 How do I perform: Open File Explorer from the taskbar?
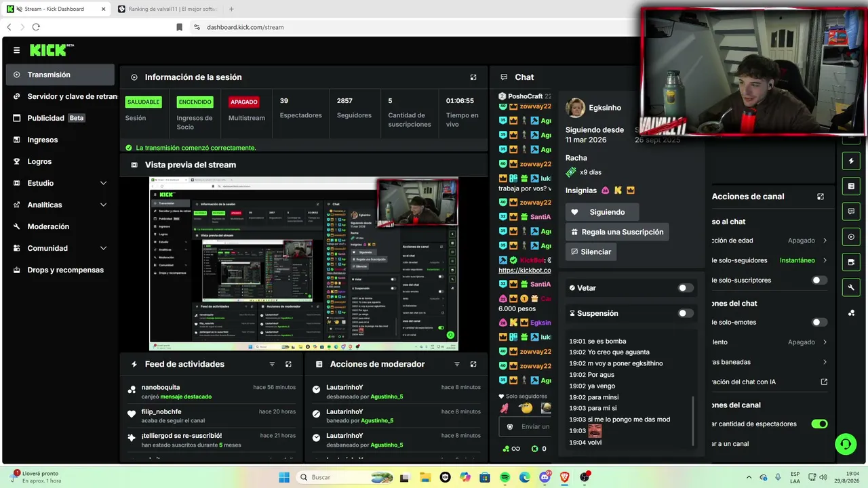pyautogui.click(x=425, y=477)
